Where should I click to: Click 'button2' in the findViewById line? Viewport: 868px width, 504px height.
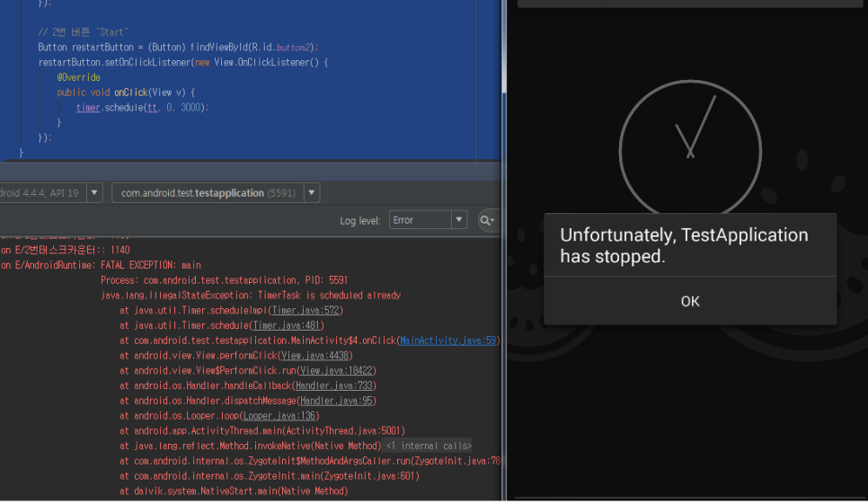point(294,48)
